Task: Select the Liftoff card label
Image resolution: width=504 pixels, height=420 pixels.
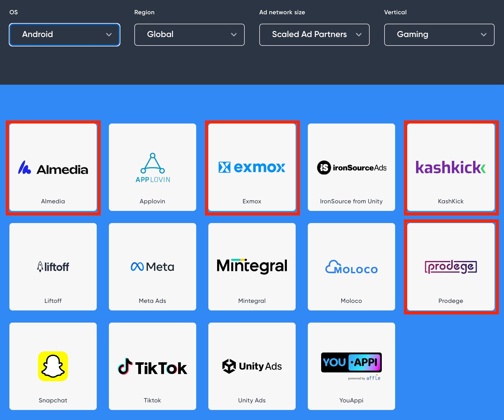Action: (53, 301)
